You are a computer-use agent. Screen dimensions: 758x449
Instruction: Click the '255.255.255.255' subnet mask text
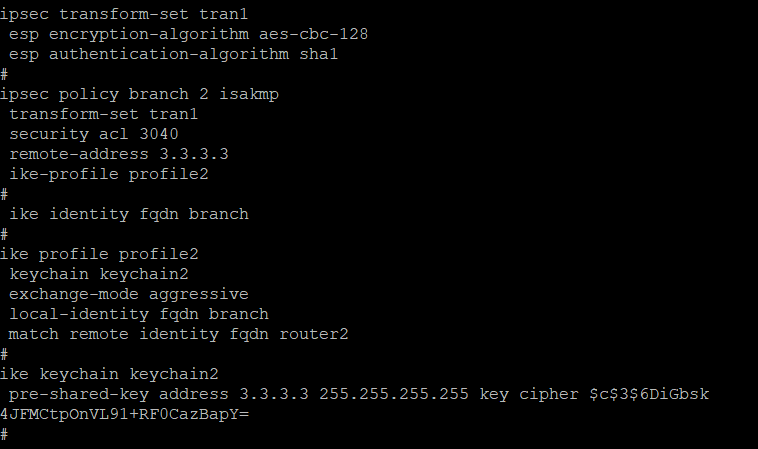pyautogui.click(x=393, y=393)
